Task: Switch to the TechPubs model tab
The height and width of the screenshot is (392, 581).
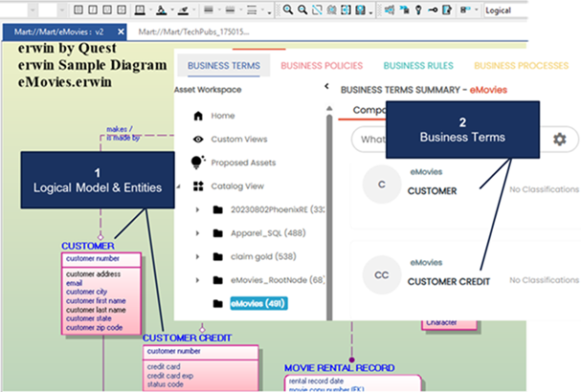Action: pos(193,32)
